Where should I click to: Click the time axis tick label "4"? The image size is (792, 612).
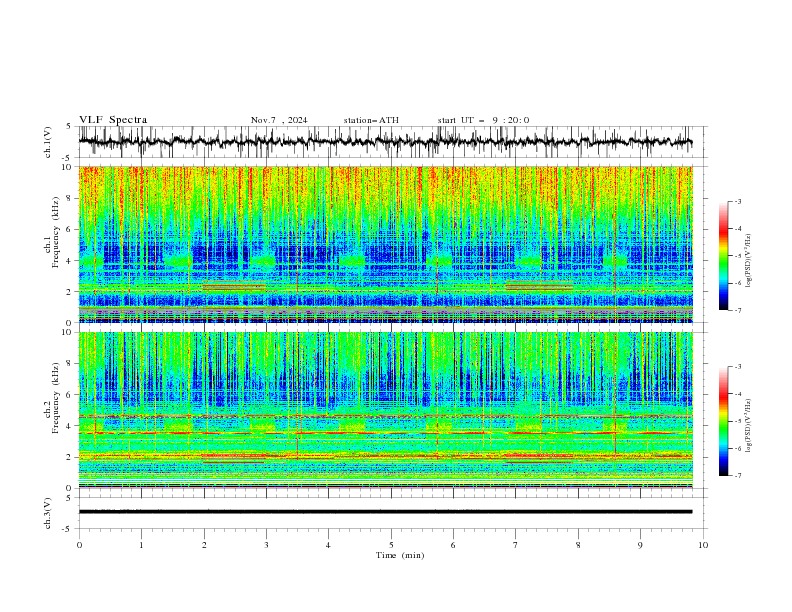pos(328,545)
